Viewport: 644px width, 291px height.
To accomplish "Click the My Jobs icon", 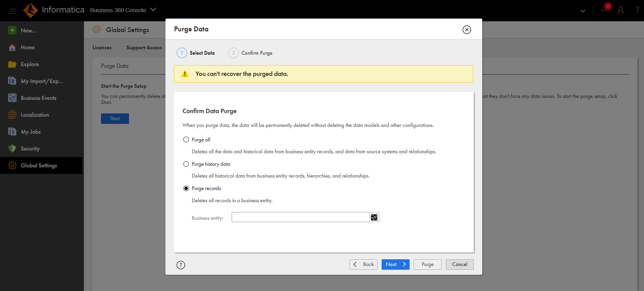I will coord(12,132).
